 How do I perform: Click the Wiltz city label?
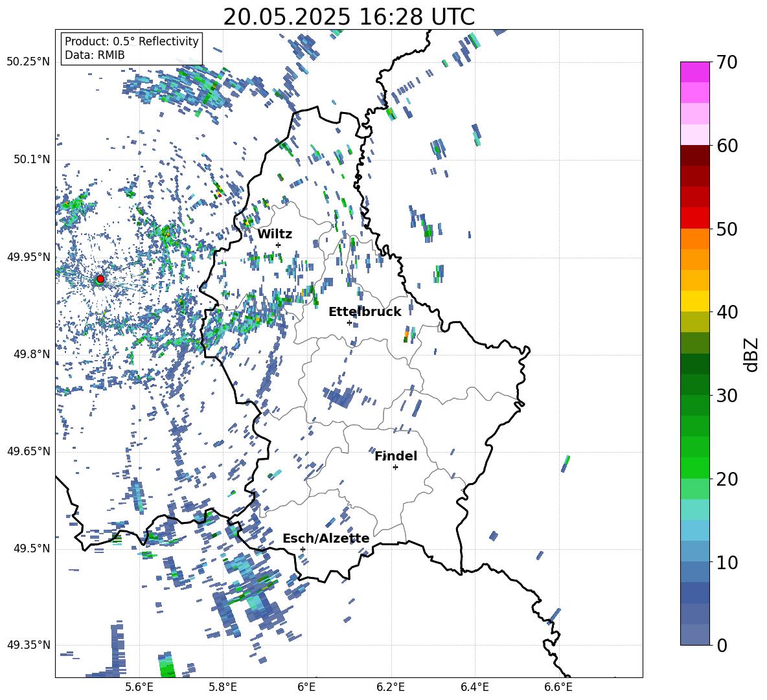point(275,234)
